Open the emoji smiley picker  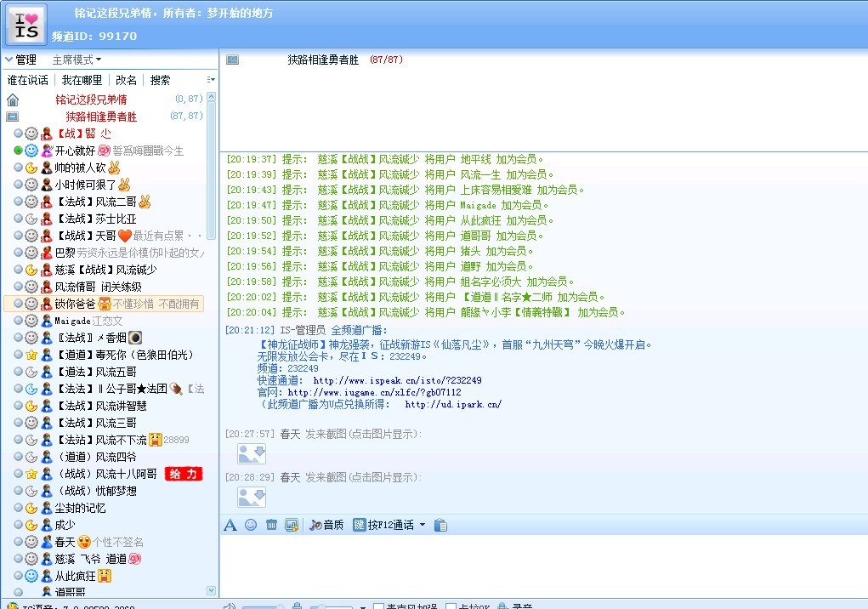[251, 525]
